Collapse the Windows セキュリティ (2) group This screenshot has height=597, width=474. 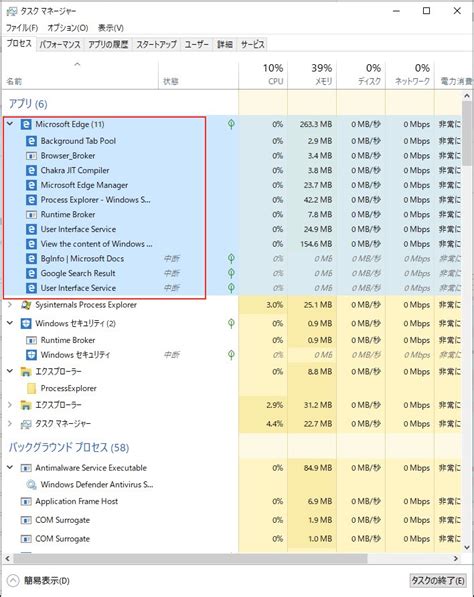(10, 324)
